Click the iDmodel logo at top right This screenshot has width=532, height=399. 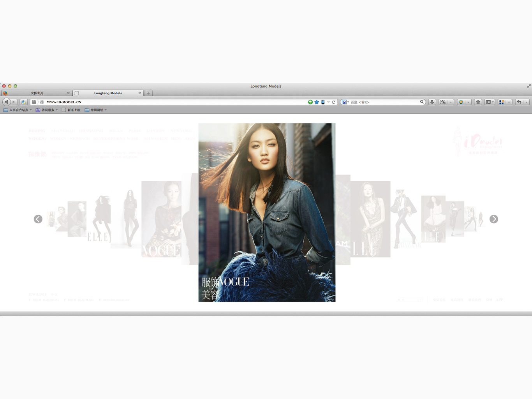tap(479, 141)
